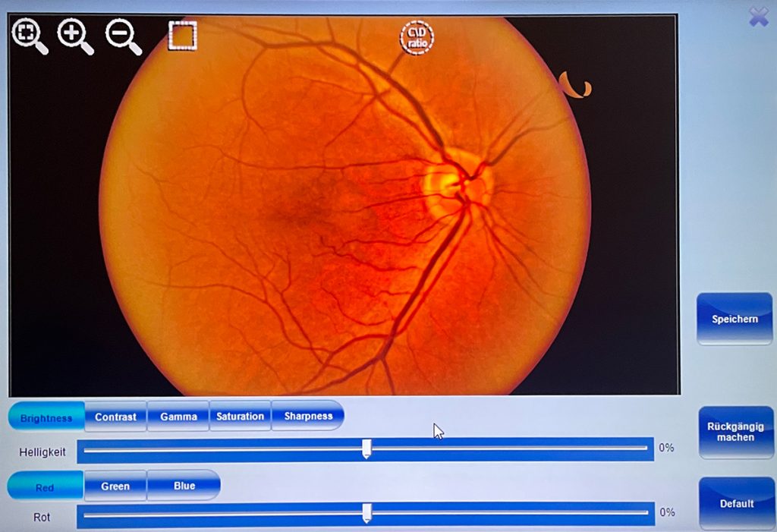Click the fit-to-screen magnifier icon

28,34
